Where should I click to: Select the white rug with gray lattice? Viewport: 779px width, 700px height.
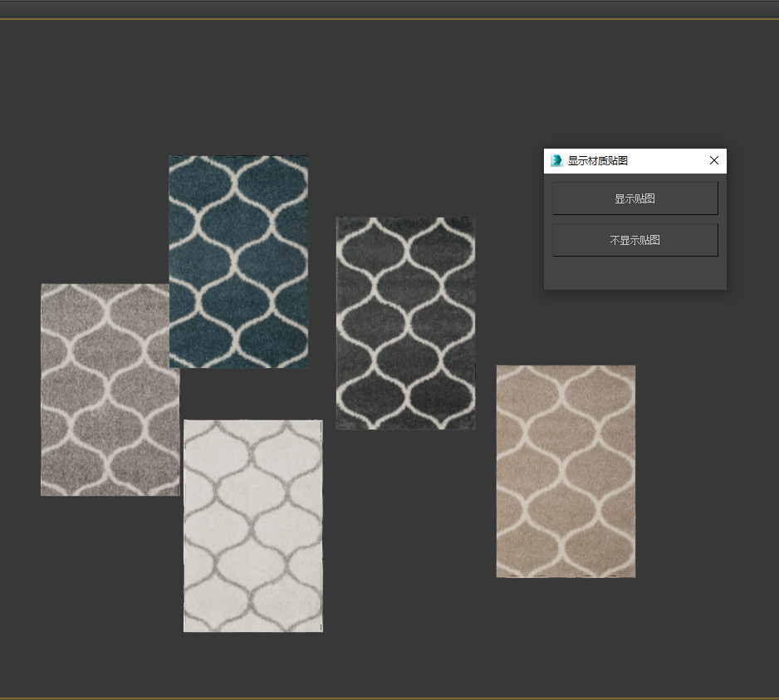tap(252, 525)
